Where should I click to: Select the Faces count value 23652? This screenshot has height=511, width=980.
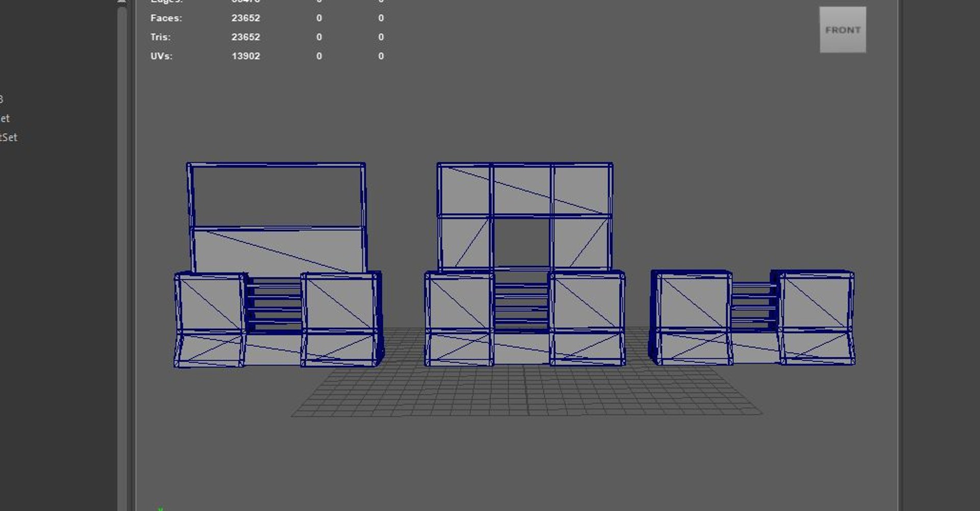coord(246,18)
